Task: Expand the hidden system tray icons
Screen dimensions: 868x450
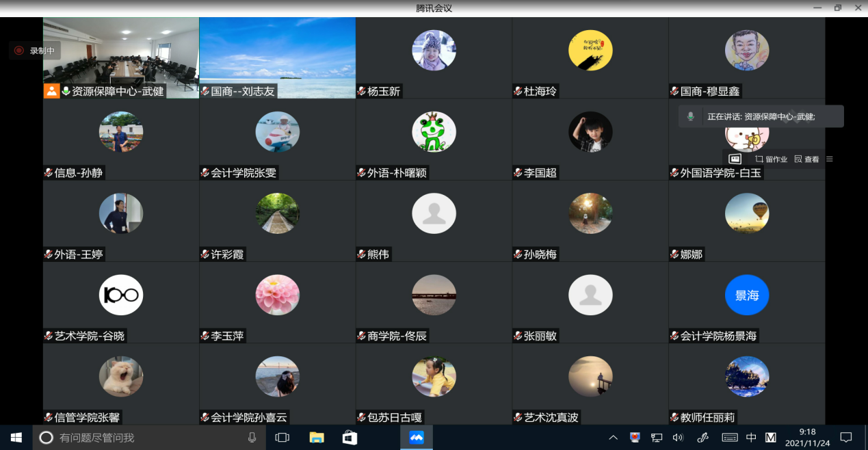Action: pyautogui.click(x=613, y=438)
